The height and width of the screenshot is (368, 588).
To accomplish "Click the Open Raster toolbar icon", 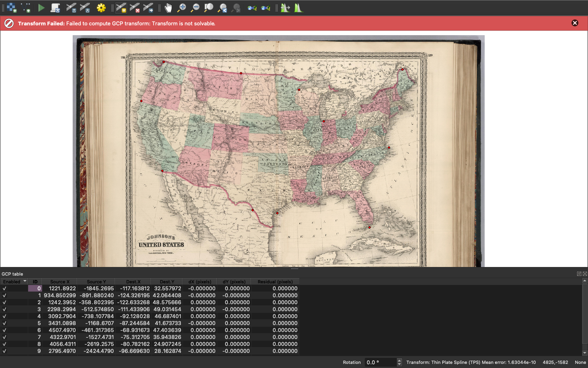I will pyautogui.click(x=12, y=8).
